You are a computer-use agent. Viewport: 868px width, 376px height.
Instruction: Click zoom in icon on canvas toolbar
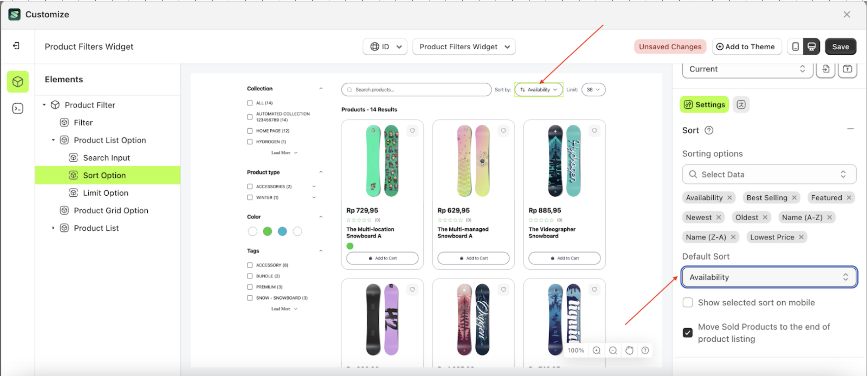tap(597, 350)
